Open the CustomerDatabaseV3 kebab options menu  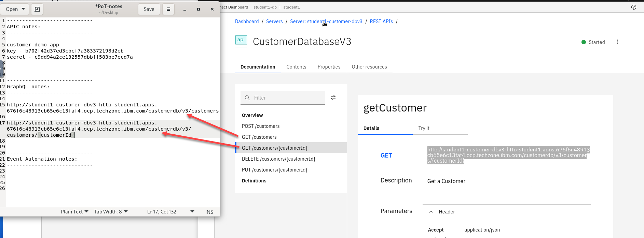click(617, 42)
